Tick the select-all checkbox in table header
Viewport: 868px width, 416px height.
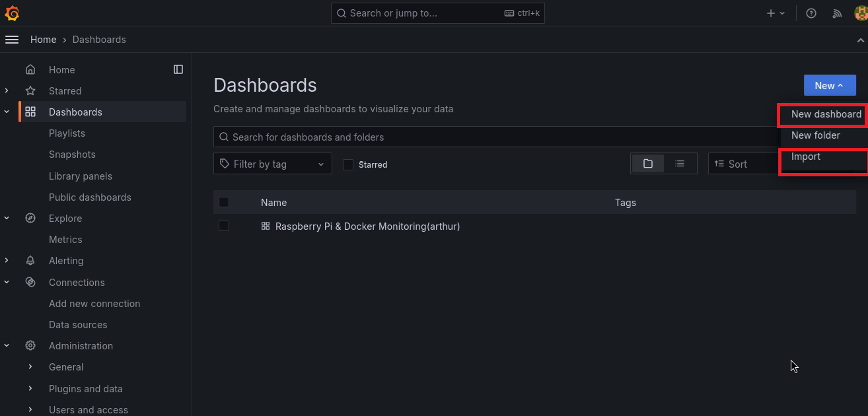(224, 202)
